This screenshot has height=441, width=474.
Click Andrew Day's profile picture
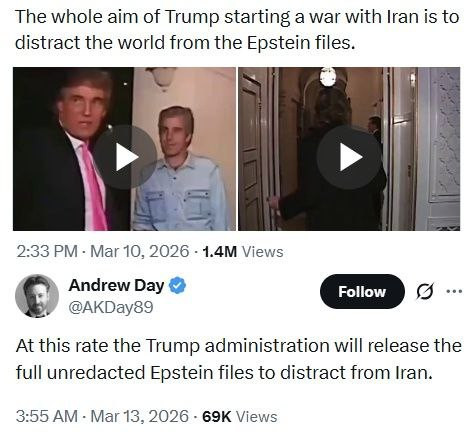(x=37, y=296)
